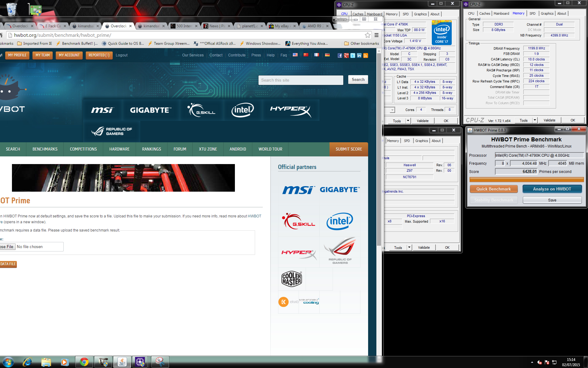Viewport: 588px width, 368px height.
Task: Open Gigabyte logo under Official partners
Action: tap(340, 190)
